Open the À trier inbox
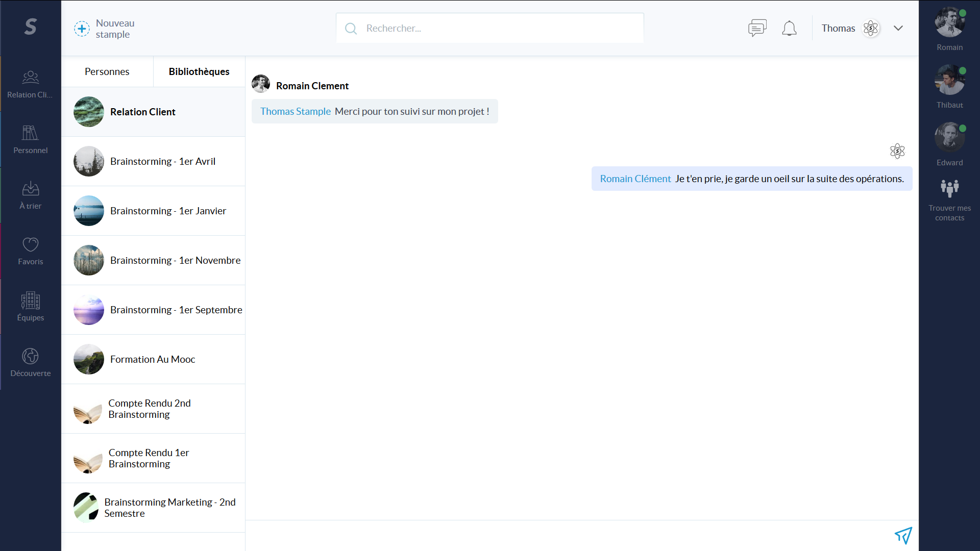980x551 pixels. click(x=31, y=195)
